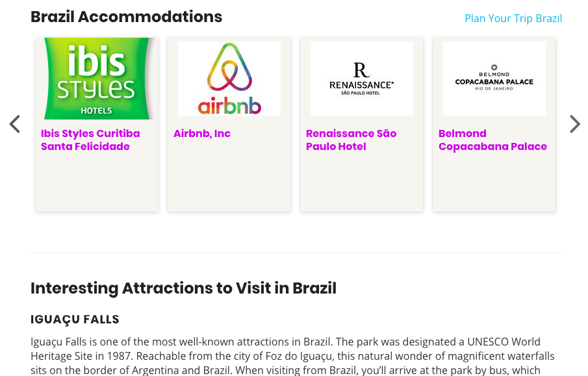Screen dimensions: 588x376
Task: Click the Airbnb logo image
Action: [x=229, y=79]
